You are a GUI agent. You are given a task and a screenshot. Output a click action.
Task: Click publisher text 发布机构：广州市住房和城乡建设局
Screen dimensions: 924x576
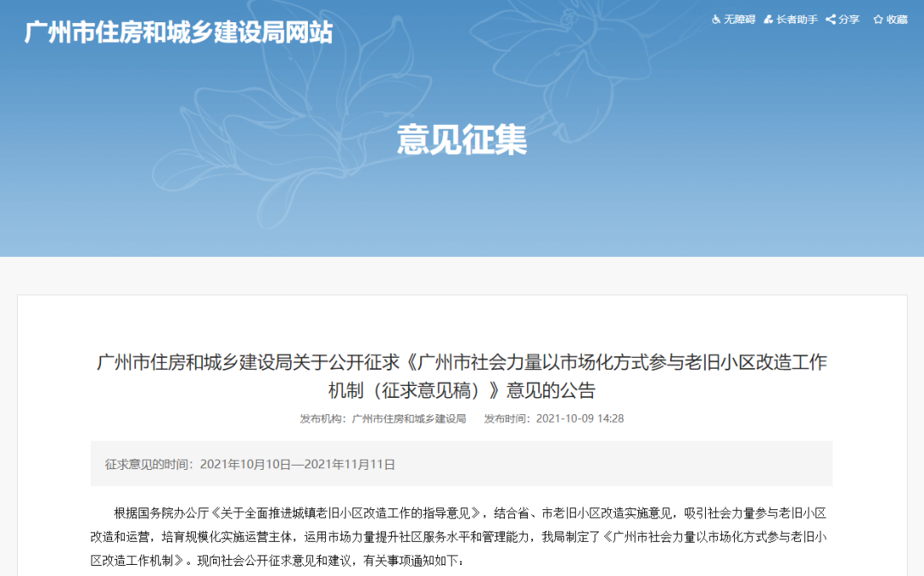(383, 419)
